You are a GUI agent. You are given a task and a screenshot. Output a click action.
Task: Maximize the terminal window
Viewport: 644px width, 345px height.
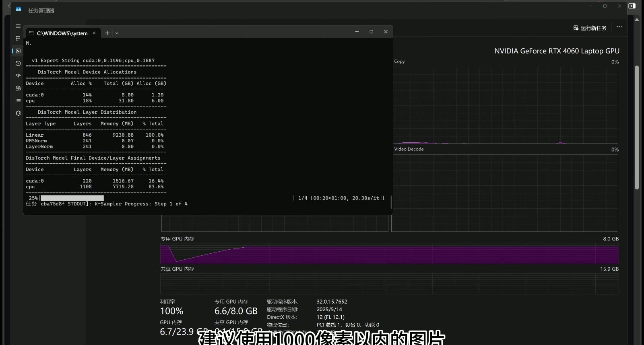371,31
